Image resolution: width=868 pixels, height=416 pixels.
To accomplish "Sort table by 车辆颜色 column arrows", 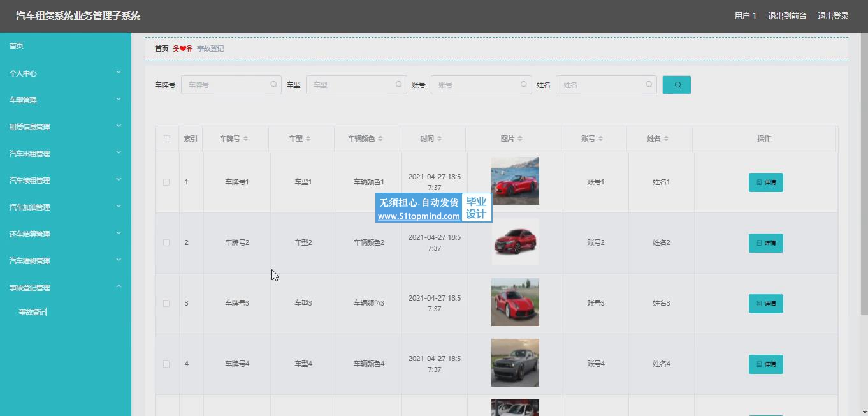I will point(381,138).
